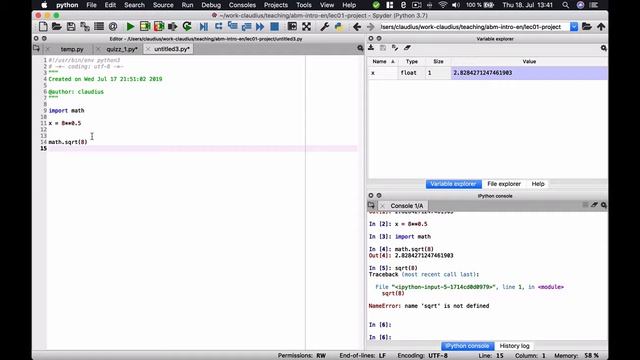
Task: Run current cell and advance to next
Action: point(159,27)
